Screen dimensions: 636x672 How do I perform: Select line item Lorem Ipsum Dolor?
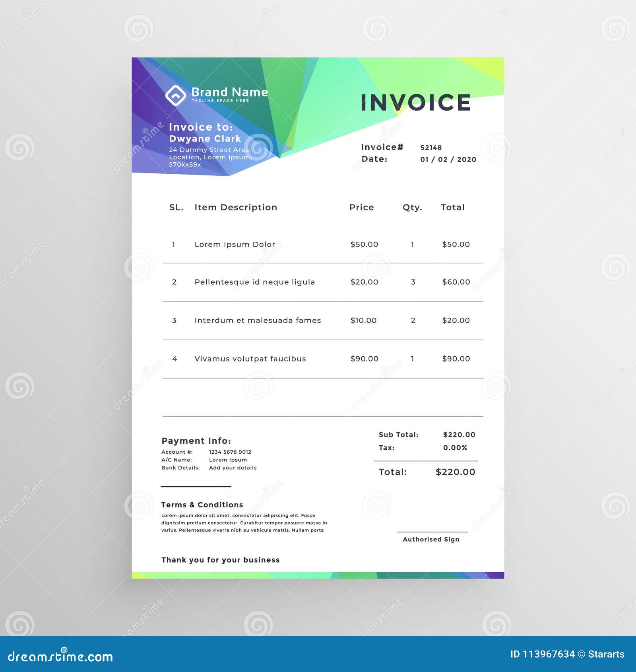[235, 244]
